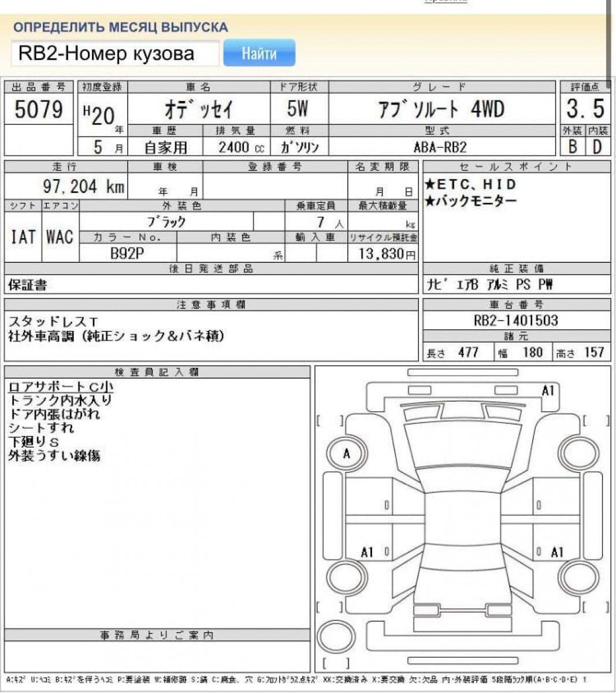Image resolution: width=616 pixels, height=693 pixels.
Task: Select the H20 registration year cell
Action: pyautogui.click(x=102, y=115)
